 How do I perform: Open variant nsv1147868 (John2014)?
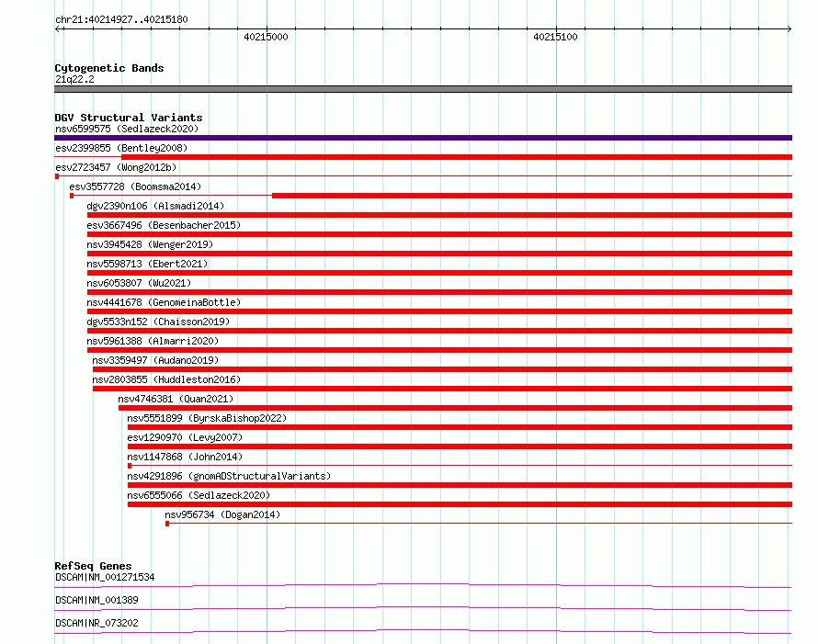(185, 457)
